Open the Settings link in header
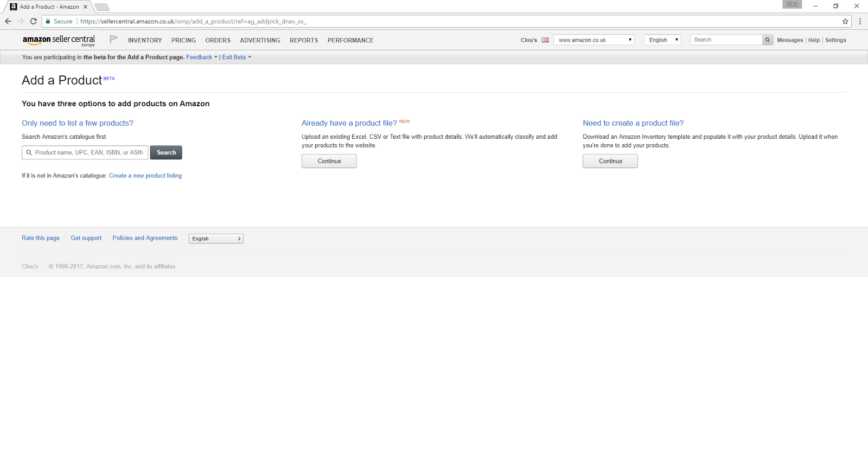Viewport: 868px width, 470px height. [x=835, y=40]
